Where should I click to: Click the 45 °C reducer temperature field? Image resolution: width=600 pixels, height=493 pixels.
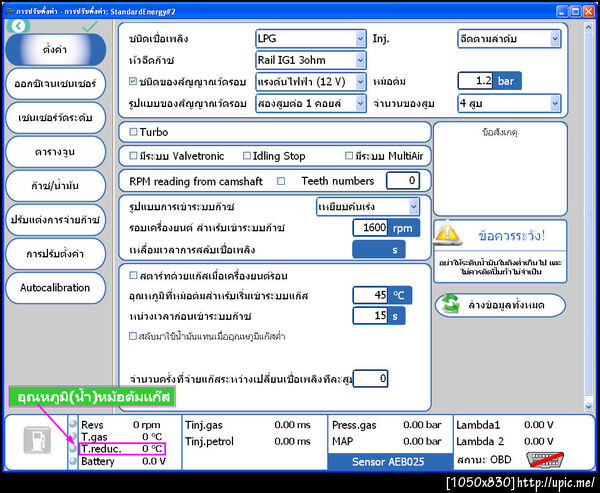coord(370,295)
